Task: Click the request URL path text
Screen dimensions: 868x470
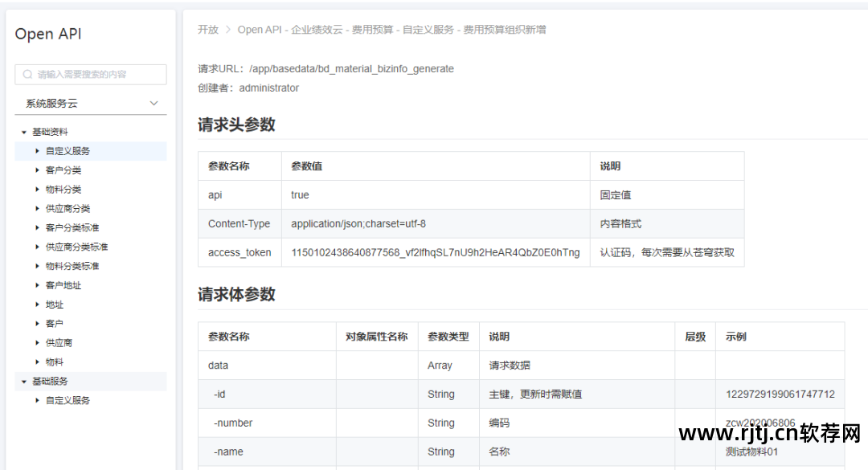Action: [351, 68]
